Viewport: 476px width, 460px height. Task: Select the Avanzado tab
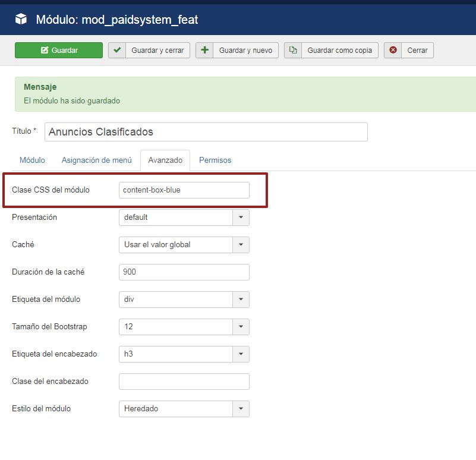click(165, 160)
